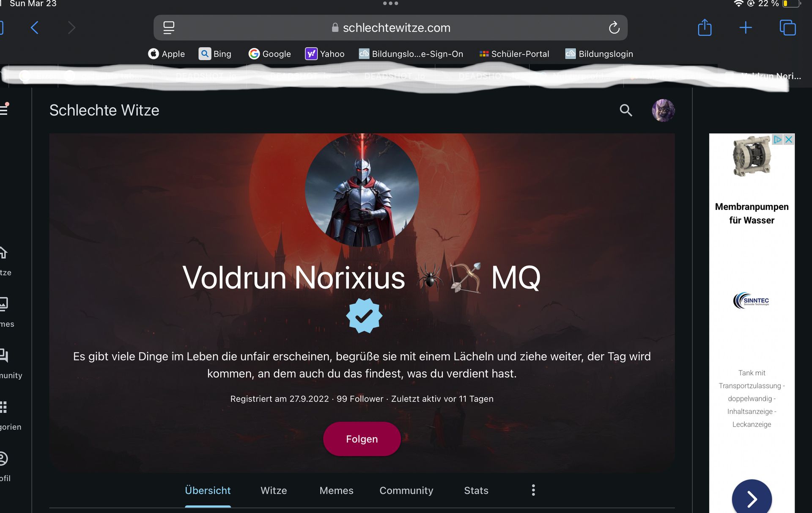Open the hamburger menu with notification dot
Viewport: 812px width, 513px height.
[x=4, y=109]
